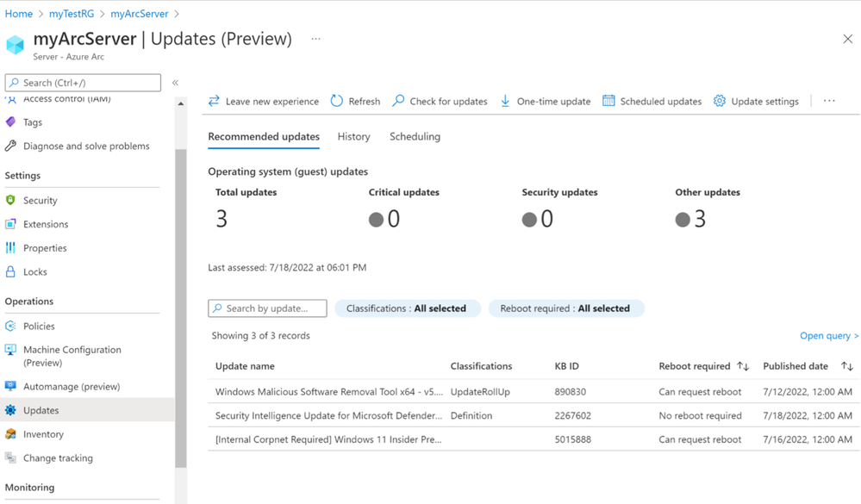Click the 7/12/2022 published date cell
861x504 pixels.
(808, 391)
